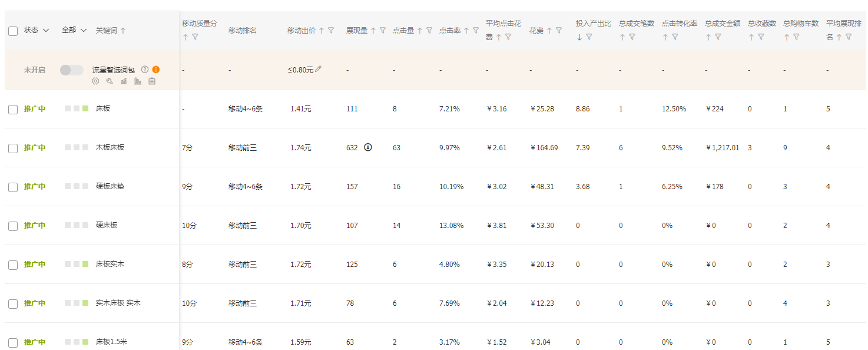Viewport: 868px width, 350px height.
Task: Click the blue sort arrow under 投入产出比
Action: pos(579,37)
